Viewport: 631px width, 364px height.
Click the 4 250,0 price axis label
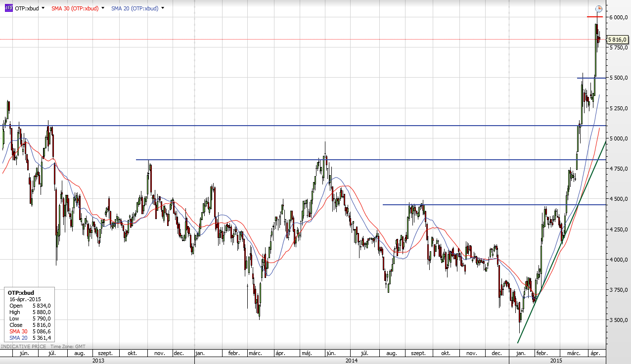click(x=618, y=229)
